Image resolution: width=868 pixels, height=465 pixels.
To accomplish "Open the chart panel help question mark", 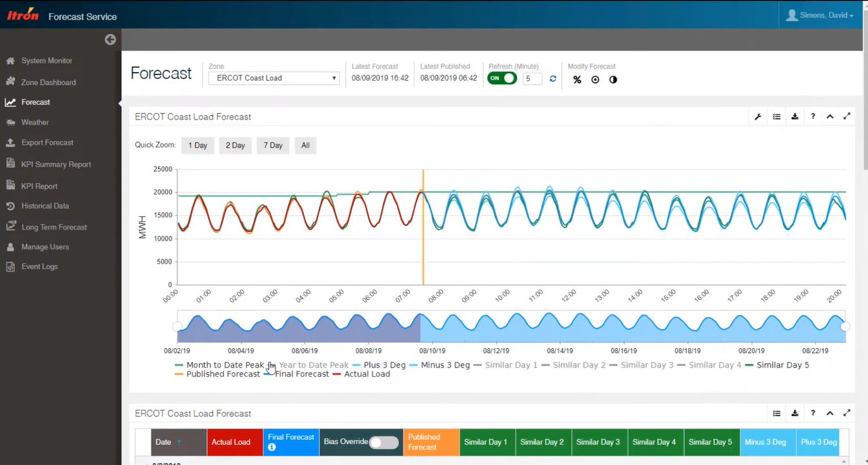I will [813, 117].
